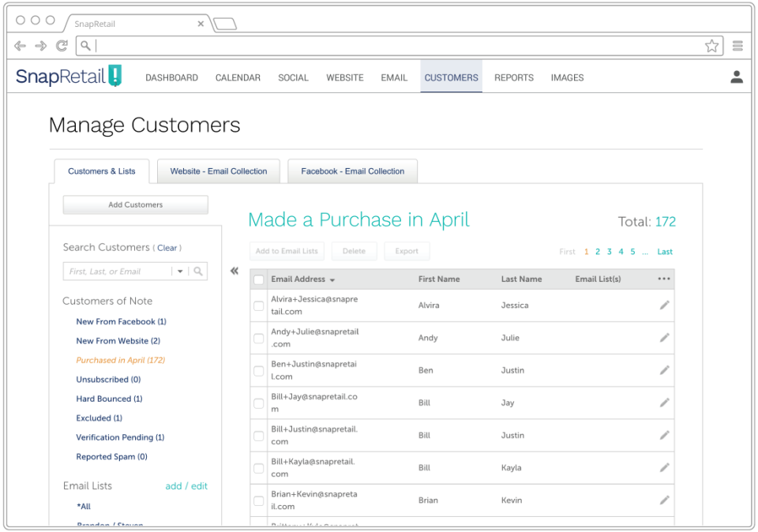Screen dimensions: 758x532
Task: Reload the page with refresh icon
Action: (x=62, y=46)
